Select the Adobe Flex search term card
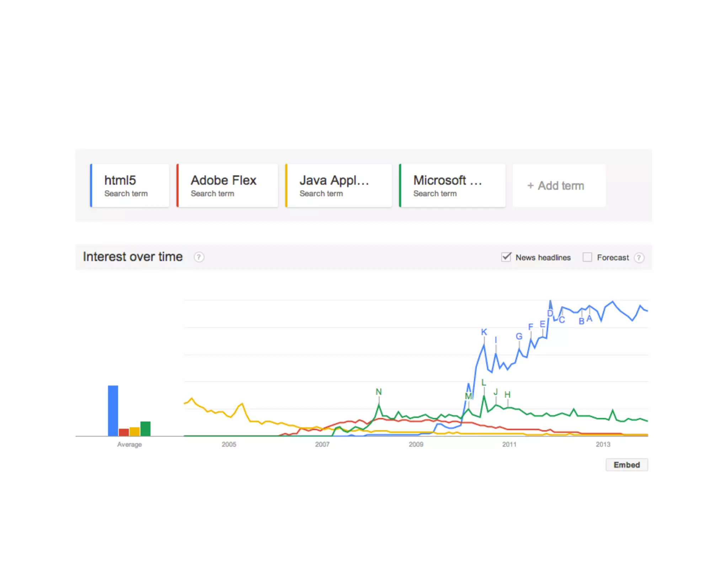The height and width of the screenshot is (562, 728). point(227,185)
